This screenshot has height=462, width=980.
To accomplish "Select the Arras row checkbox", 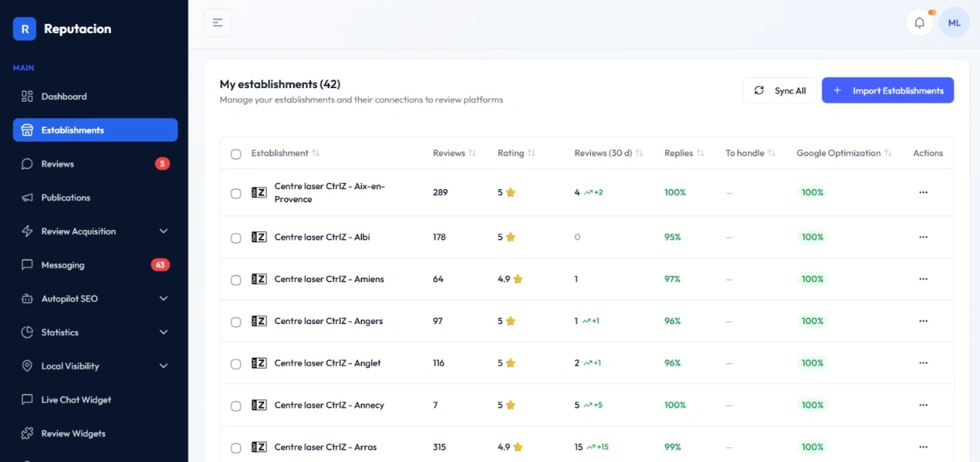I will pos(236,448).
